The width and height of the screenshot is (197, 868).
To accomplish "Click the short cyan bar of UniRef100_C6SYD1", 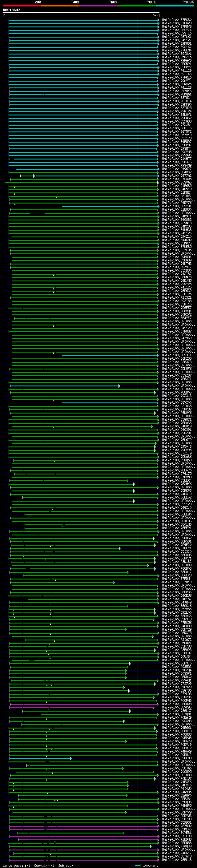I will tap(110, 206).
